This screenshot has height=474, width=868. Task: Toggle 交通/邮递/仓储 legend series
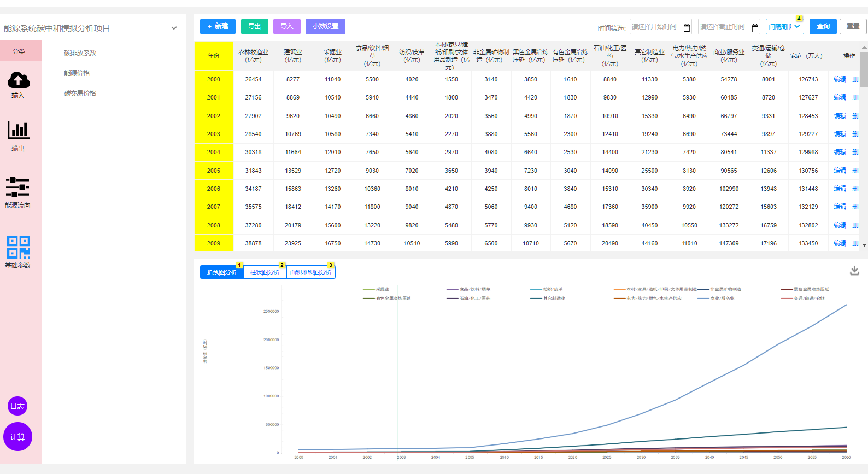802,299
